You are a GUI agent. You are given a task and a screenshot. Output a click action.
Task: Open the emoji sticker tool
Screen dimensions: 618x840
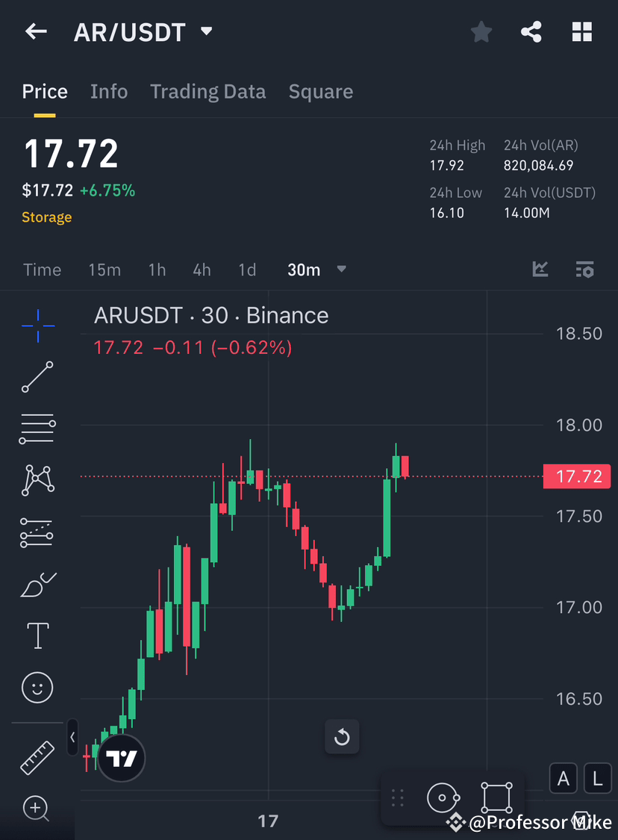37,688
